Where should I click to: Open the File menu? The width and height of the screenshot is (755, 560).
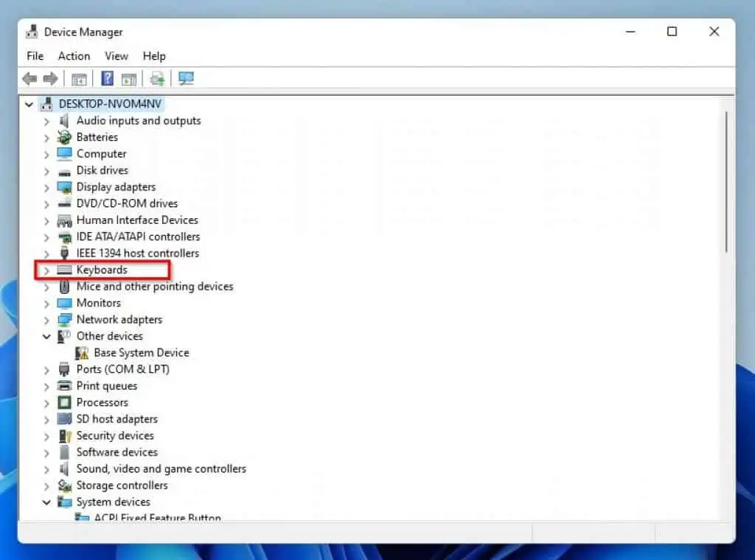35,56
